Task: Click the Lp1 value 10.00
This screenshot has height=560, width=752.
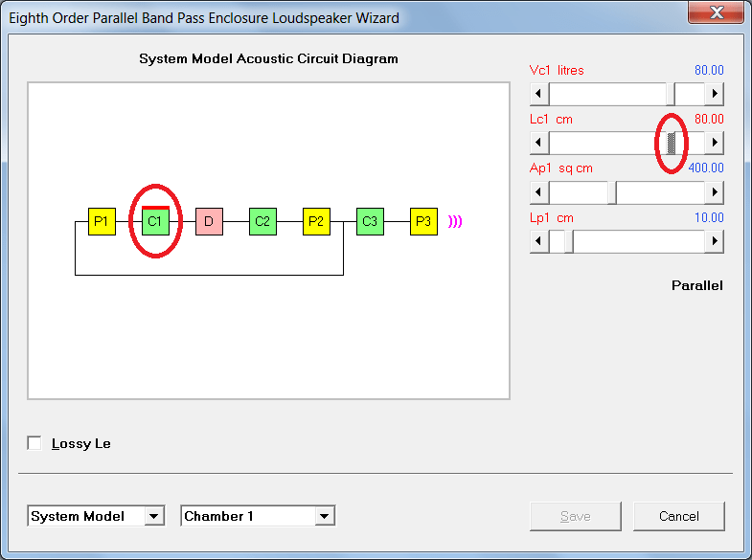Action: tap(709, 218)
